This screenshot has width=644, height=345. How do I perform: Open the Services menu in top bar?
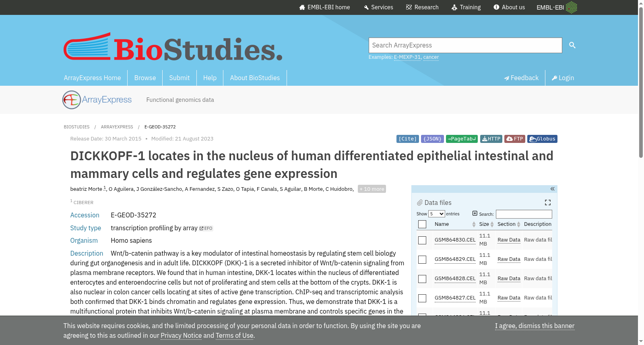[378, 7]
